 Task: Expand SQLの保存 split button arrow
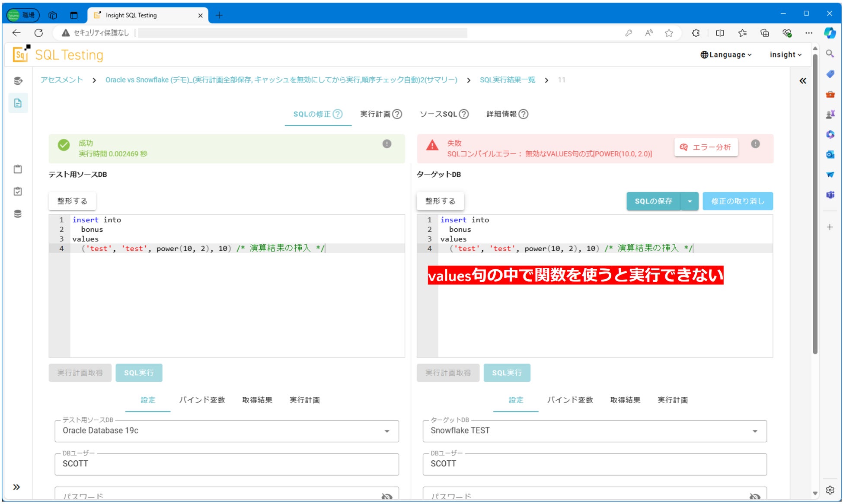tap(690, 201)
